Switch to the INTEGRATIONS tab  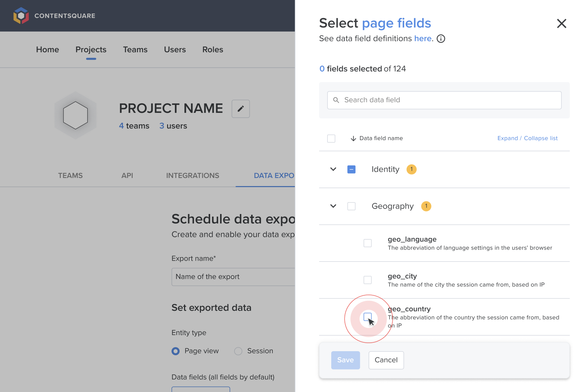(192, 176)
